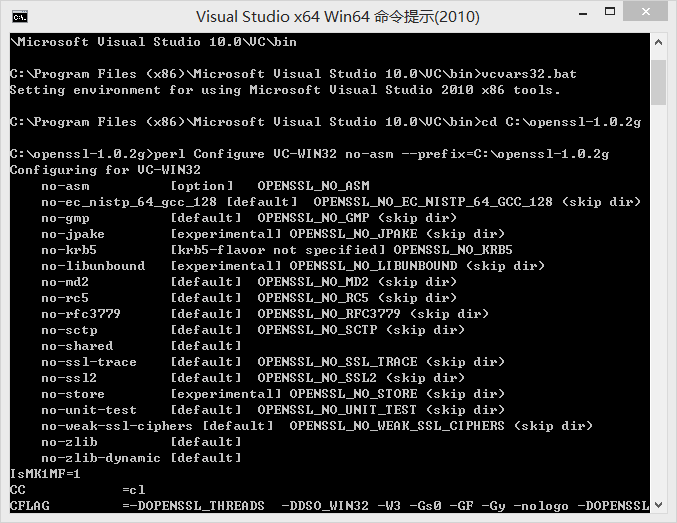Click the 'no-rc5' option
This screenshot has width=677, height=523.
click(x=65, y=298)
